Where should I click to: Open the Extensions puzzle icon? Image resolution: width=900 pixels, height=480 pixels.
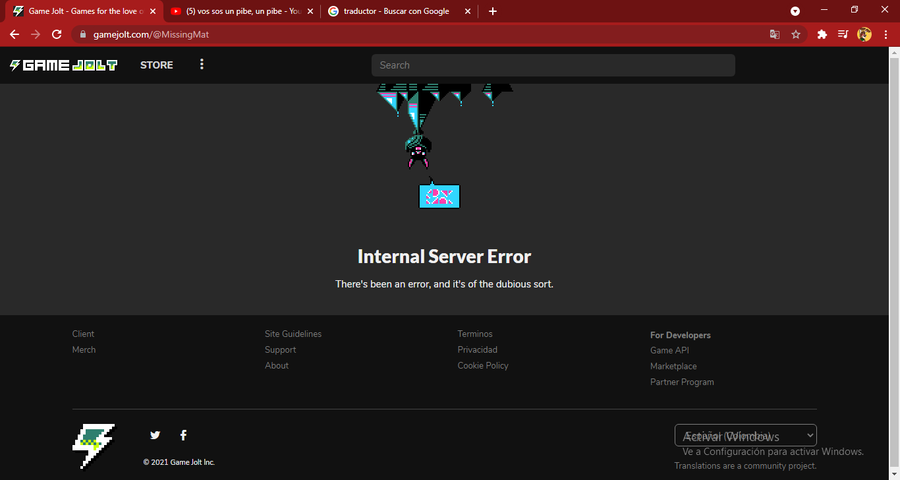click(x=822, y=34)
